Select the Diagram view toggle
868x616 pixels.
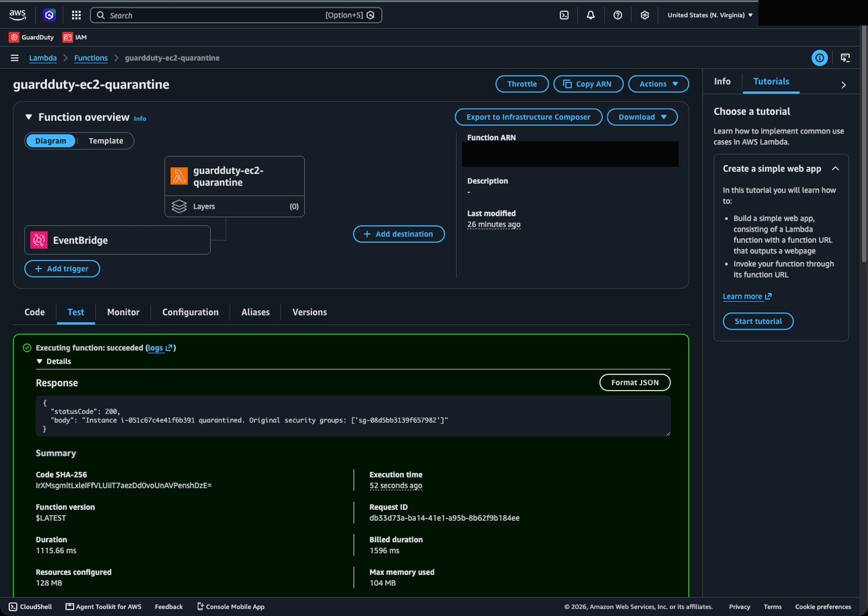[x=50, y=141]
